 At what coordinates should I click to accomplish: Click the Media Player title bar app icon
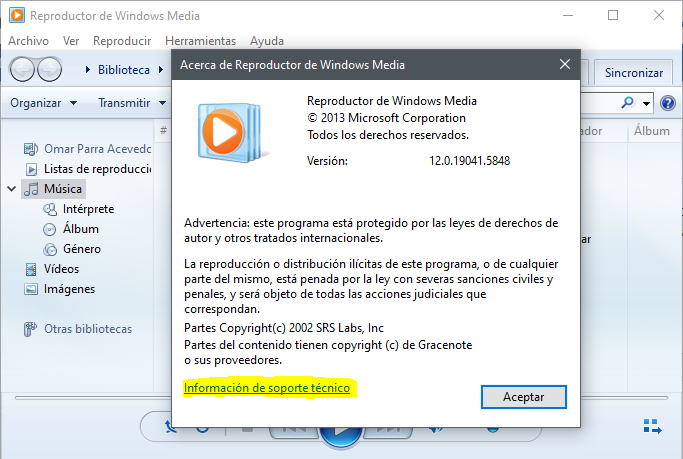pos(17,15)
